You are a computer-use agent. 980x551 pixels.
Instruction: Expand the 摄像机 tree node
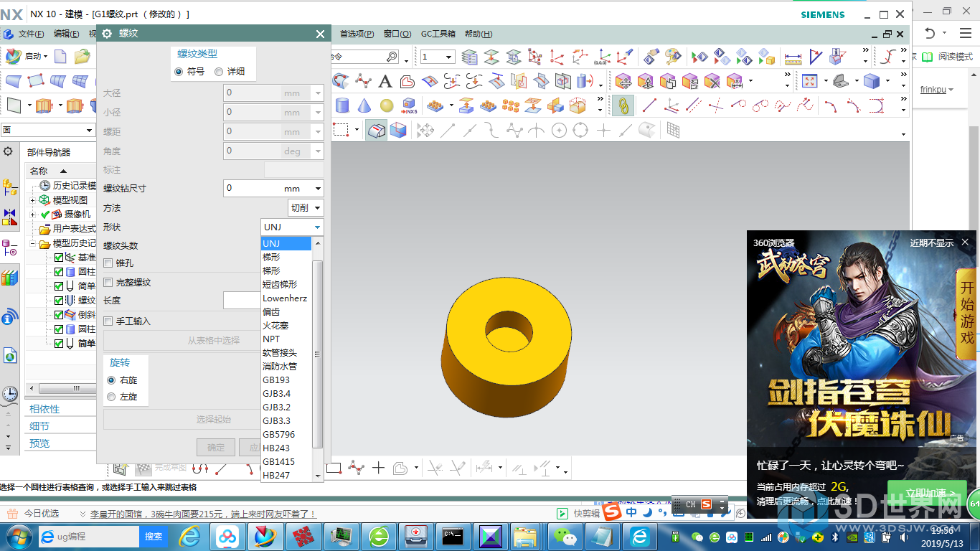click(32, 215)
